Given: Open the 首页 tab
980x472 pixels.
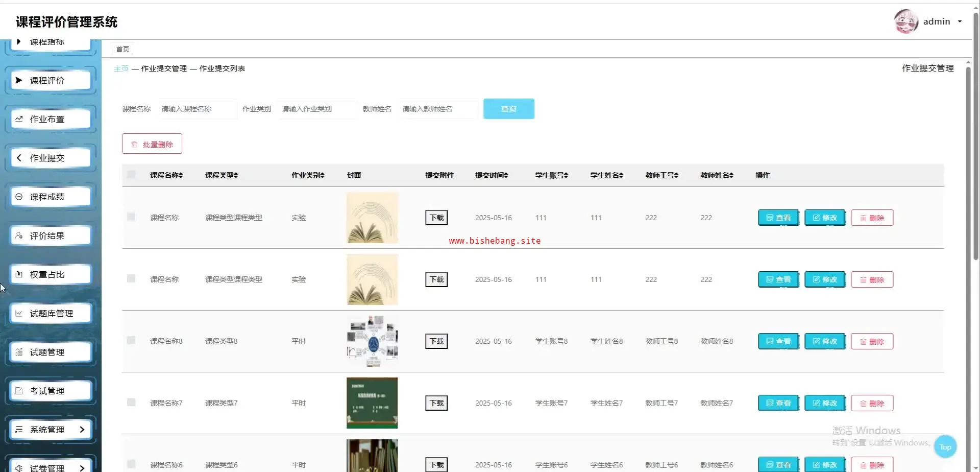Looking at the screenshot, I should (x=122, y=49).
